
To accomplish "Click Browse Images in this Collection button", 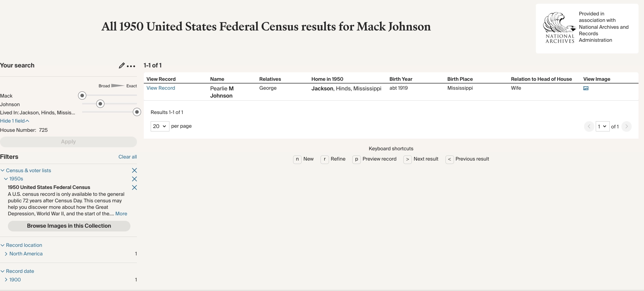I will coord(69,226).
